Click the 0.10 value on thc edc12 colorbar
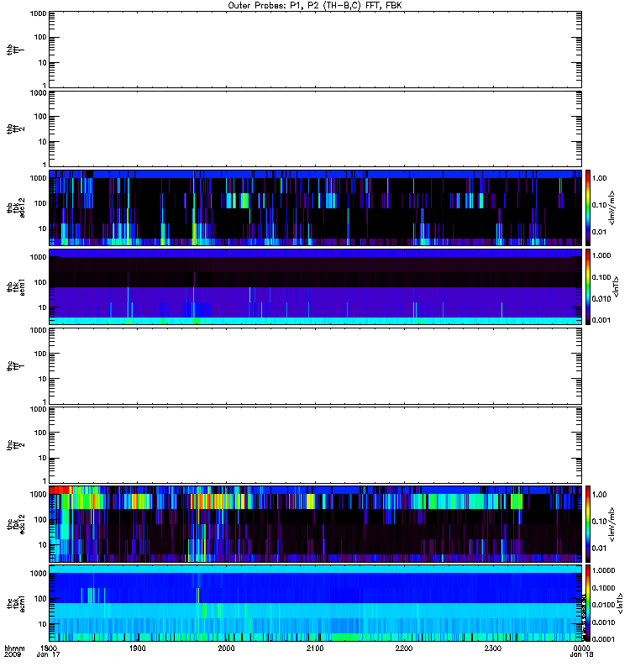Viewport: 630px width, 672px height. pyautogui.click(x=599, y=521)
